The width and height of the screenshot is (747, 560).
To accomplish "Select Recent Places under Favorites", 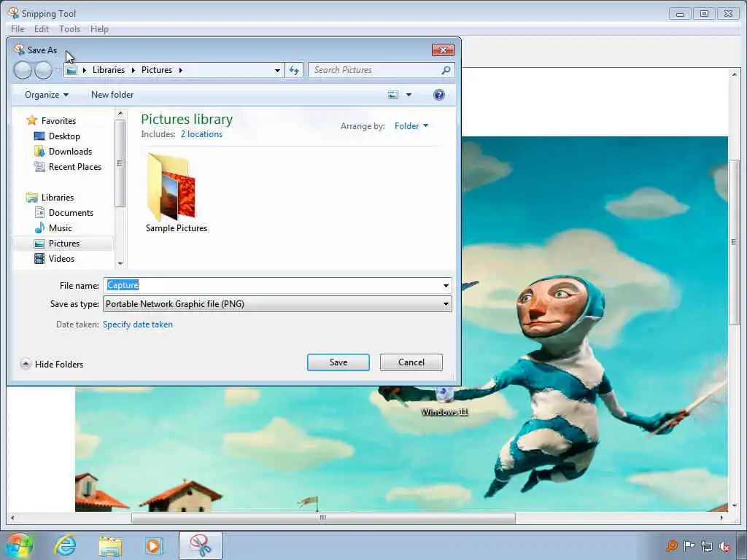I will (x=75, y=167).
